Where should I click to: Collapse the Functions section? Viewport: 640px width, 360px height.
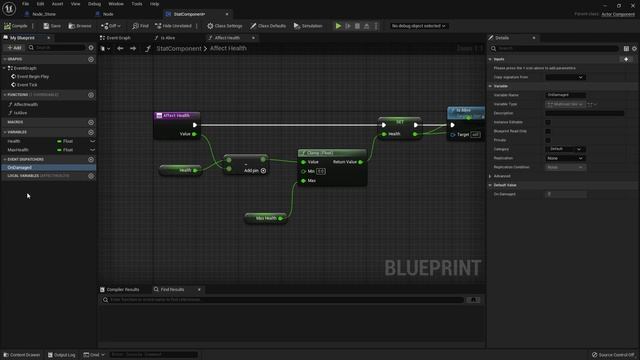[x=4, y=95]
